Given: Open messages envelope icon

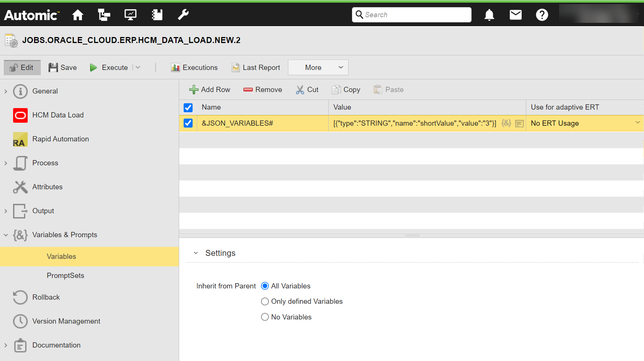Looking at the screenshot, I should click(516, 15).
